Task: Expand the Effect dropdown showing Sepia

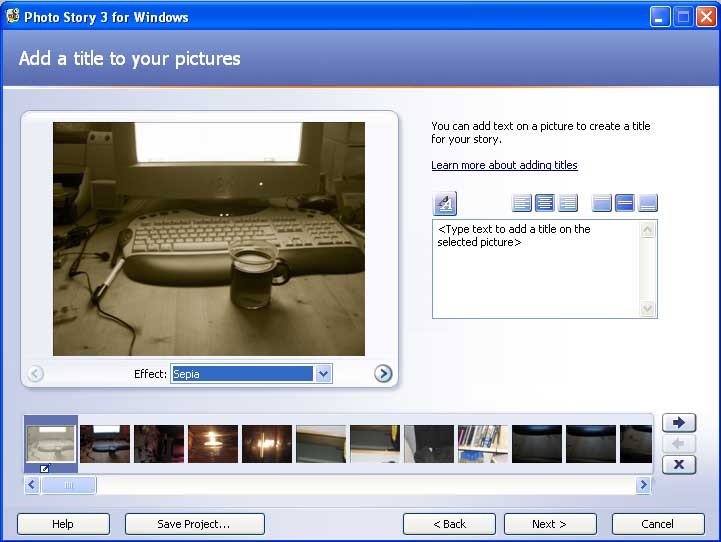Action: (323, 374)
